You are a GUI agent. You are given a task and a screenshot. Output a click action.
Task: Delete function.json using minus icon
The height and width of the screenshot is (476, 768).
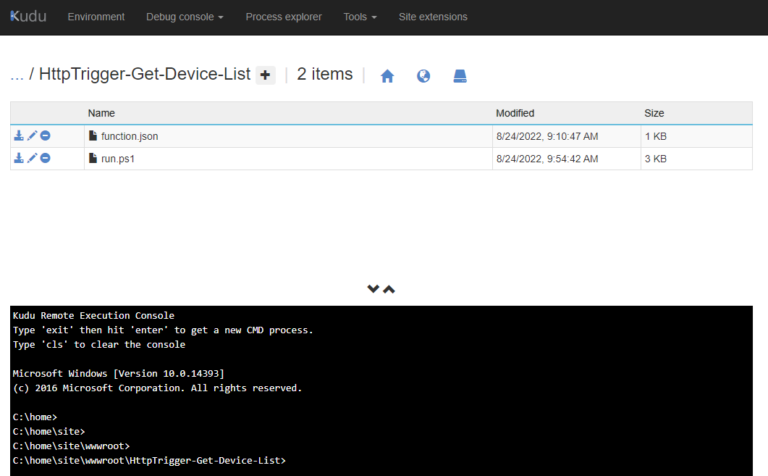click(x=45, y=136)
